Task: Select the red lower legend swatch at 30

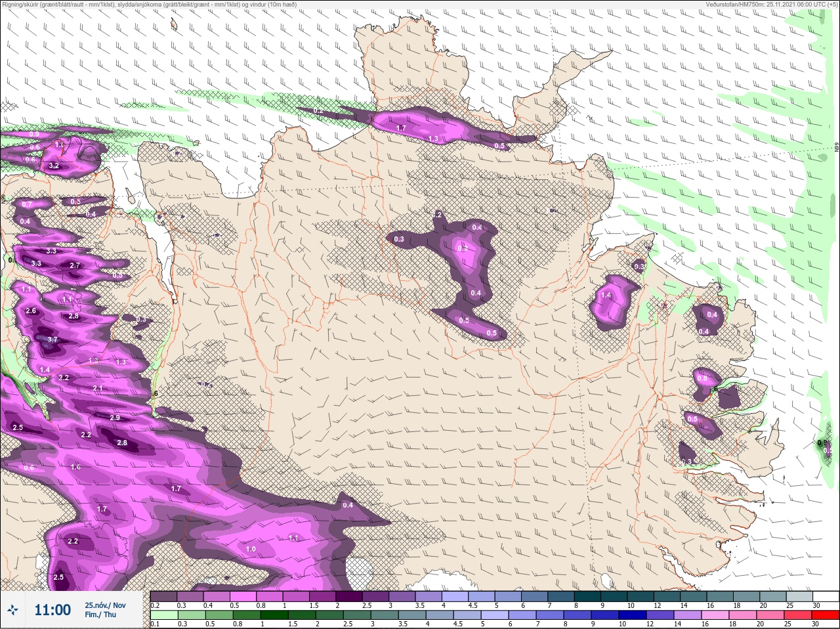Action: pyautogui.click(x=826, y=615)
